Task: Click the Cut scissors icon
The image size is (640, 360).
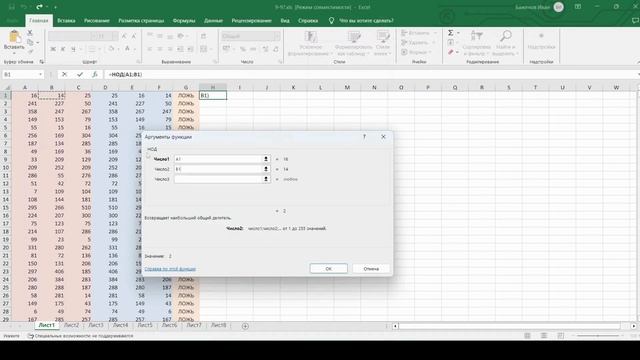Action: click(30, 33)
